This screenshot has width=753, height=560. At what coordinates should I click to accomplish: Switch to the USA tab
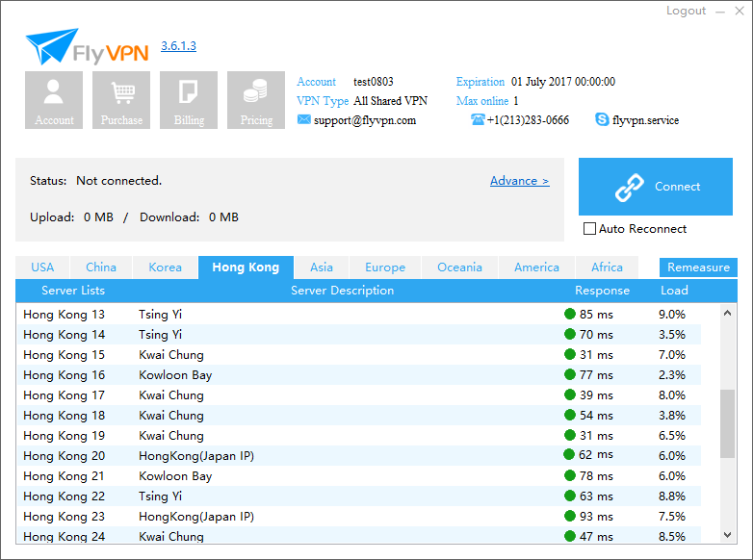pyautogui.click(x=42, y=267)
